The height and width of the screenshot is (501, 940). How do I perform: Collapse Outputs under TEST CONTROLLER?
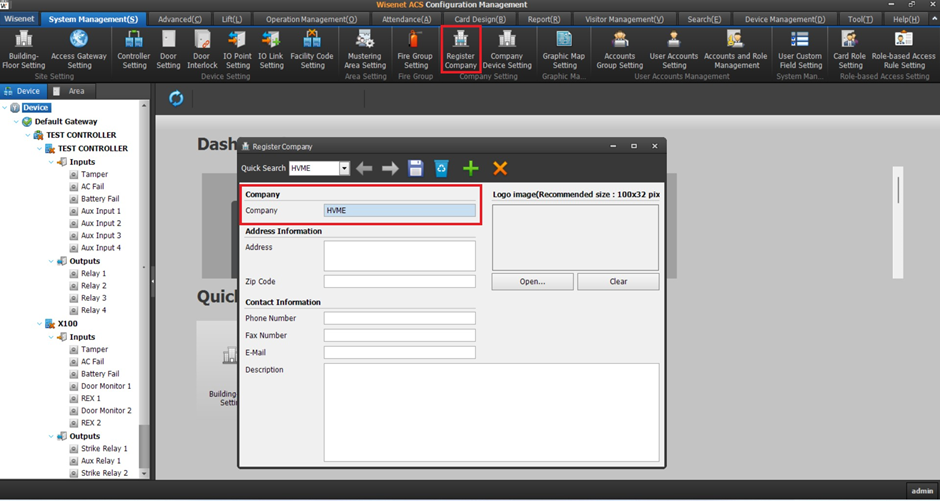pyautogui.click(x=52, y=262)
